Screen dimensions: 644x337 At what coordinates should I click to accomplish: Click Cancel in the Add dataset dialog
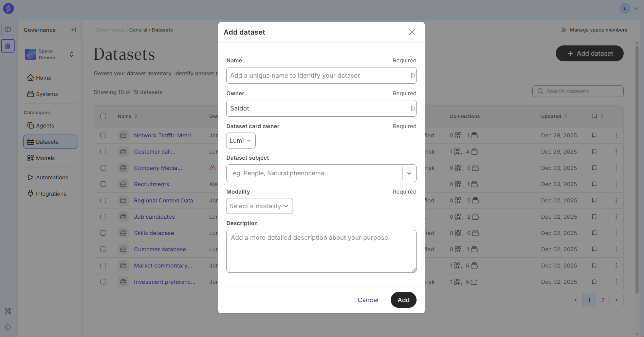point(368,300)
